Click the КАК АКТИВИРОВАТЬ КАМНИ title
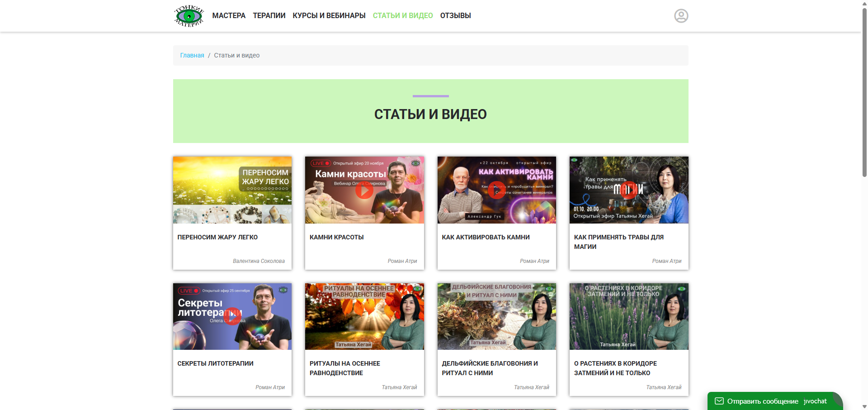Screen dimensions: 868x410 [x=486, y=237]
